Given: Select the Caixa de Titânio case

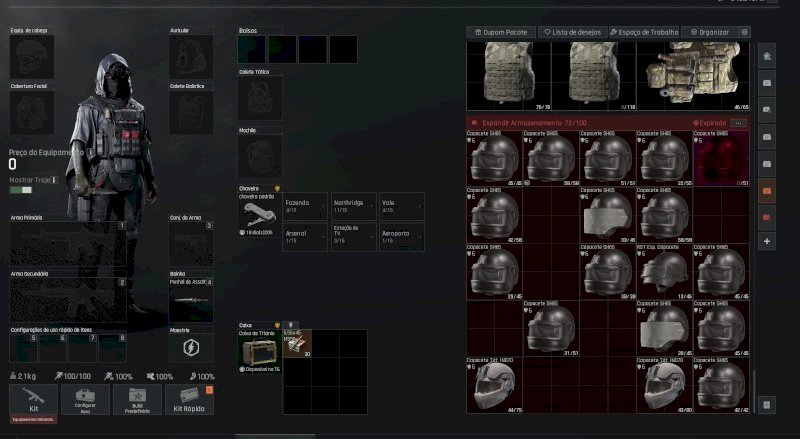Looking at the screenshot, I should (x=260, y=351).
